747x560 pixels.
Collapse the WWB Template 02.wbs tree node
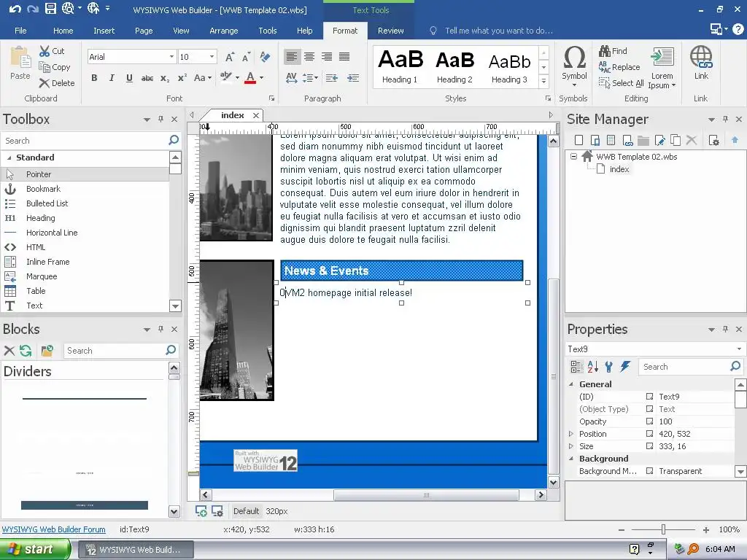click(x=573, y=156)
